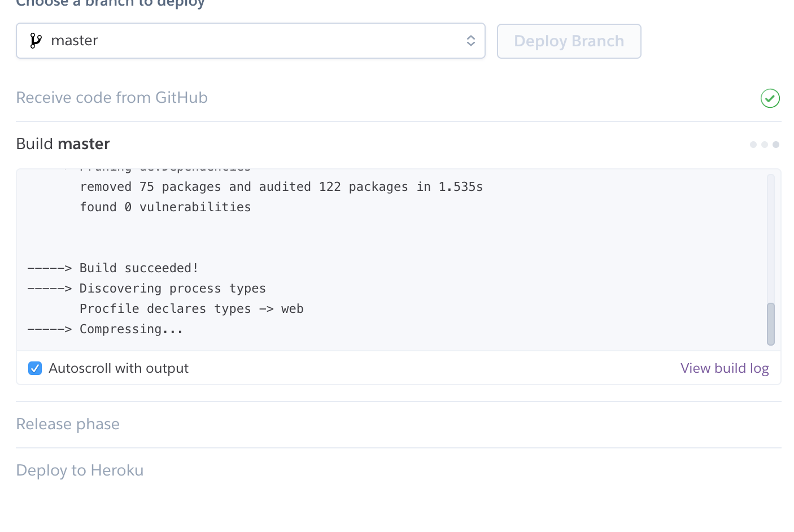The width and height of the screenshot is (794, 532).
Task: Click the 'found 0 vulnerabilities' log line
Action: [165, 207]
